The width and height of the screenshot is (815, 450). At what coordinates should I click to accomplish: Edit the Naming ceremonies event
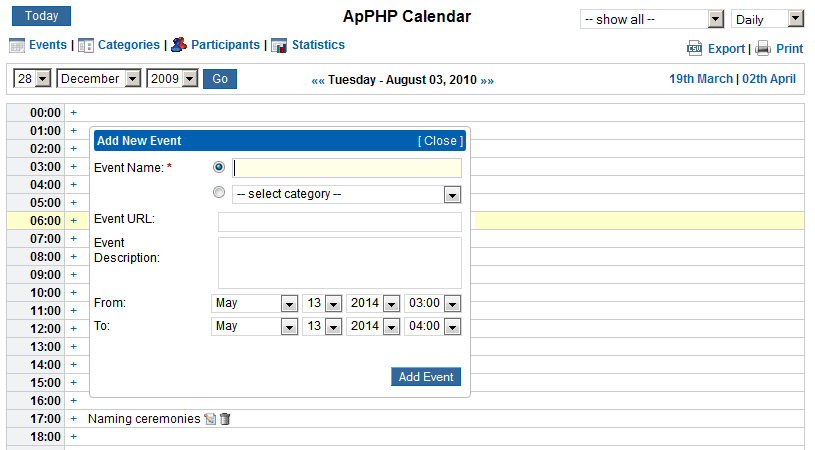pyautogui.click(x=210, y=419)
